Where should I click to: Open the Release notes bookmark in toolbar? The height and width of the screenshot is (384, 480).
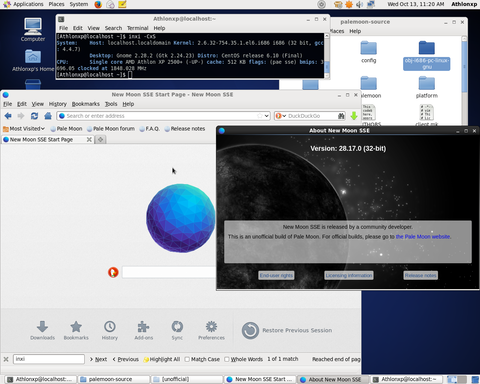coord(185,129)
